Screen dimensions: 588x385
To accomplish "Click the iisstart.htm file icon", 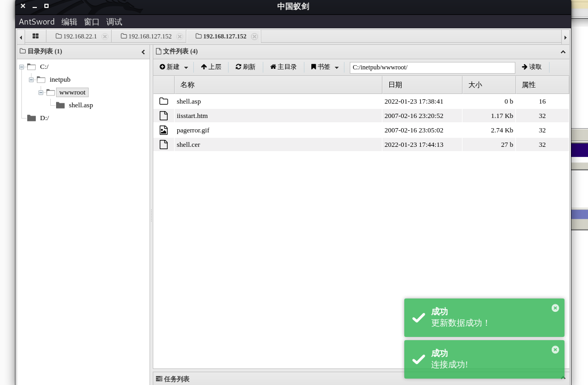I will [x=163, y=115].
